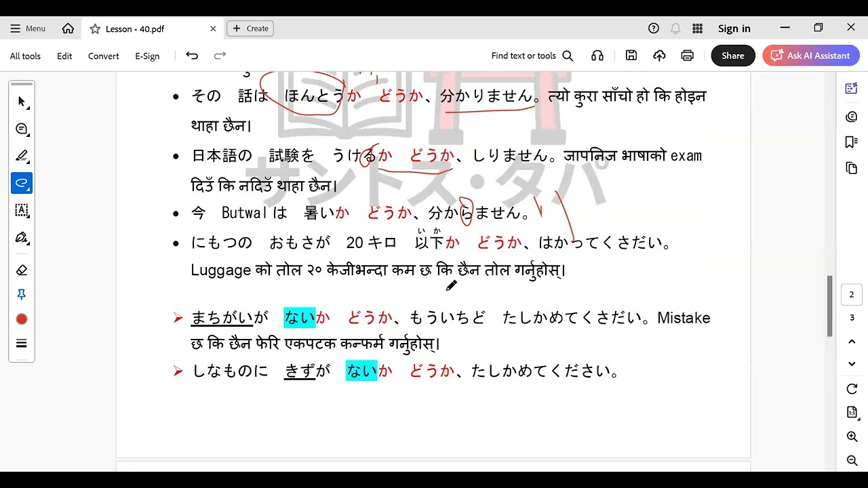Open the AI Assistant side panel icon
The height and width of the screenshot is (488, 868).
(852, 88)
